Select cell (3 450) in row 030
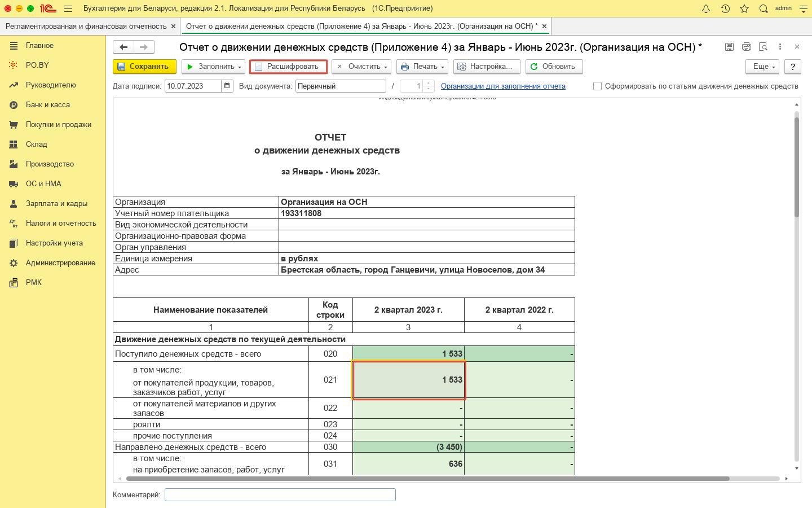The image size is (812, 508). 408,447
